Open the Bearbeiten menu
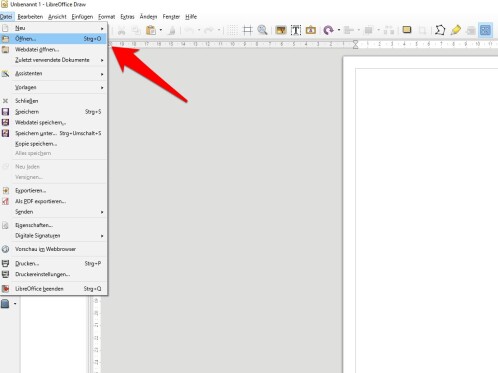Image resolution: width=498 pixels, height=373 pixels. (30, 17)
